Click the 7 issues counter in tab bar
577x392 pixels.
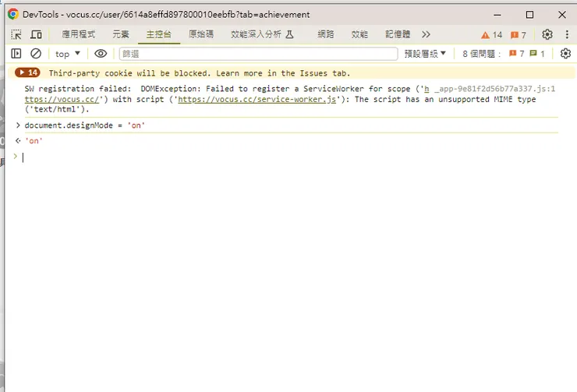point(518,35)
